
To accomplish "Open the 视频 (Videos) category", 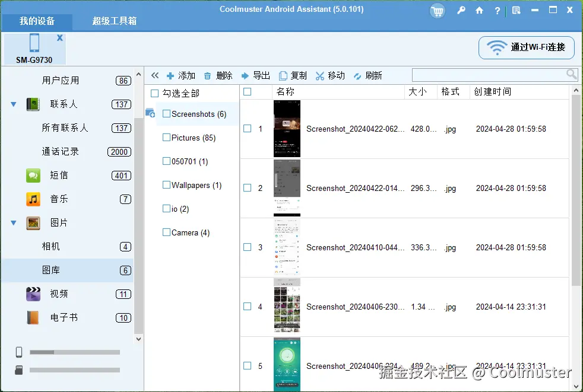I will [x=58, y=294].
